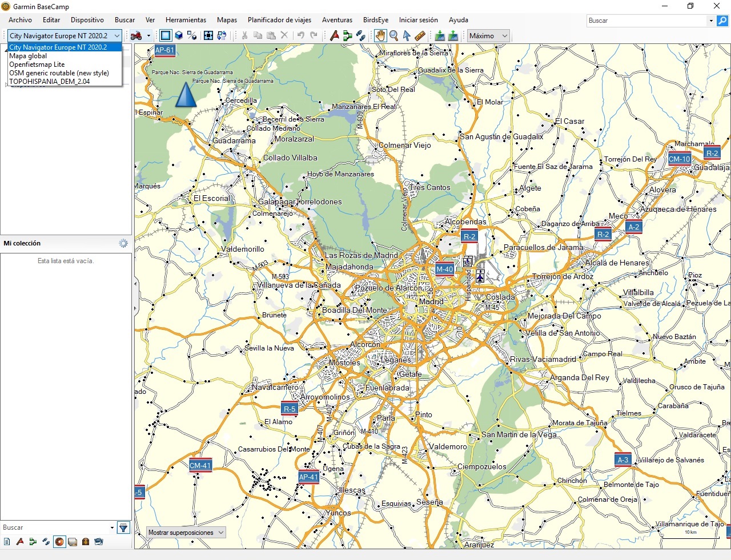731x560 pixels.
Task: Open the Mostrar superposiciones dropdown
Action: point(186,533)
